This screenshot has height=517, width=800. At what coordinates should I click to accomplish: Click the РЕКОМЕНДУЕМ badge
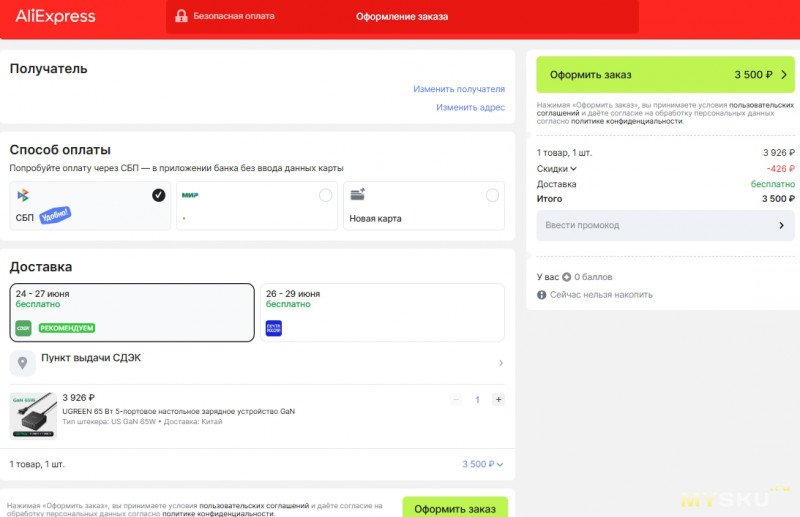[x=67, y=328]
